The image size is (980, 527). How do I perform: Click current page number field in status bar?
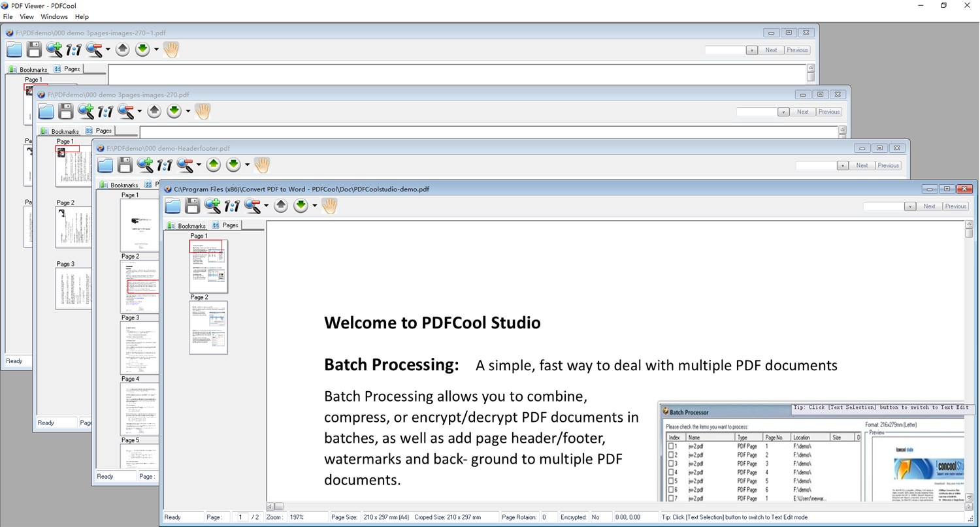[240, 517]
